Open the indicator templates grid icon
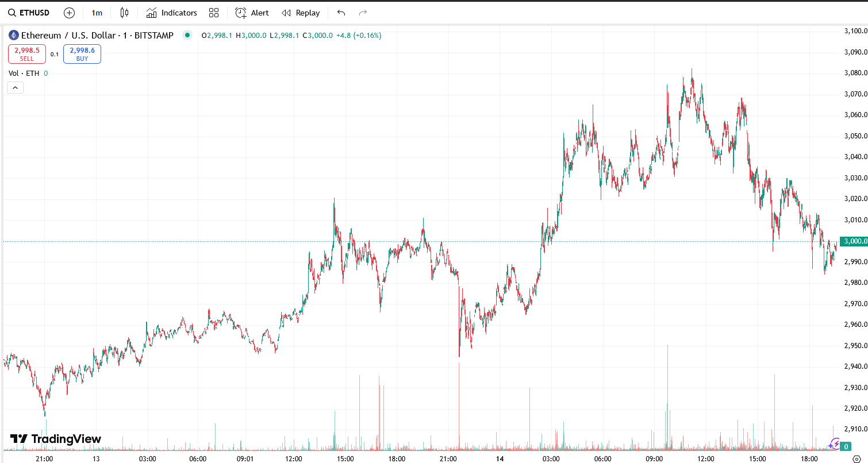The image size is (868, 463). (x=214, y=13)
